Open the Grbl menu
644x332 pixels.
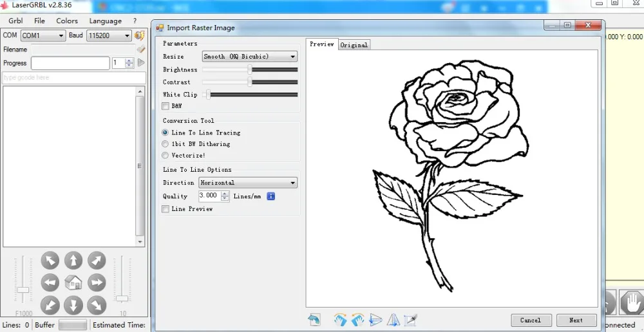15,21
